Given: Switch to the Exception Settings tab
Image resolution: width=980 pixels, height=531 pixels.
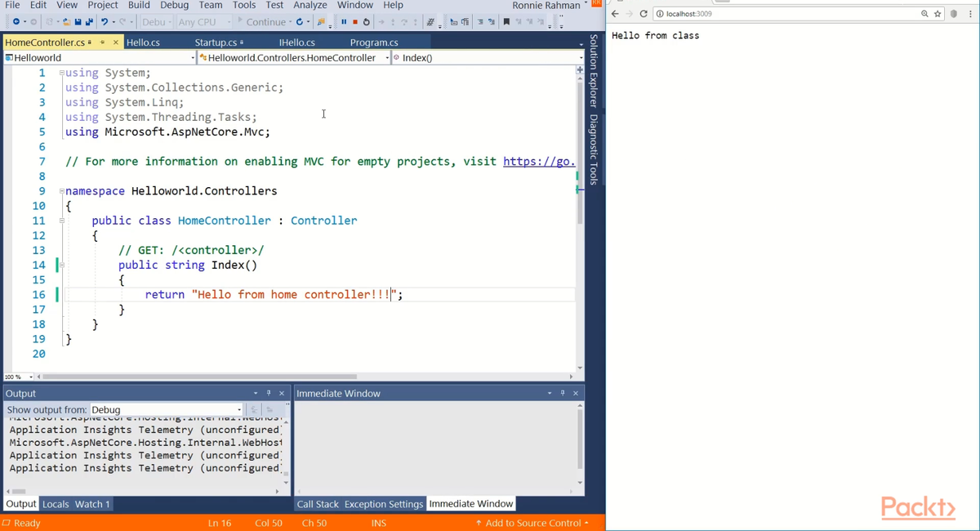Looking at the screenshot, I should tap(384, 504).
